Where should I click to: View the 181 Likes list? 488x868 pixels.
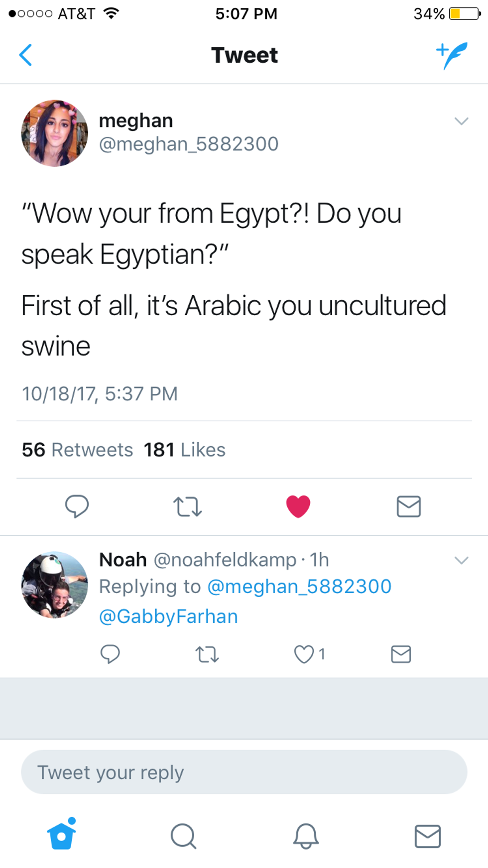coord(185,450)
